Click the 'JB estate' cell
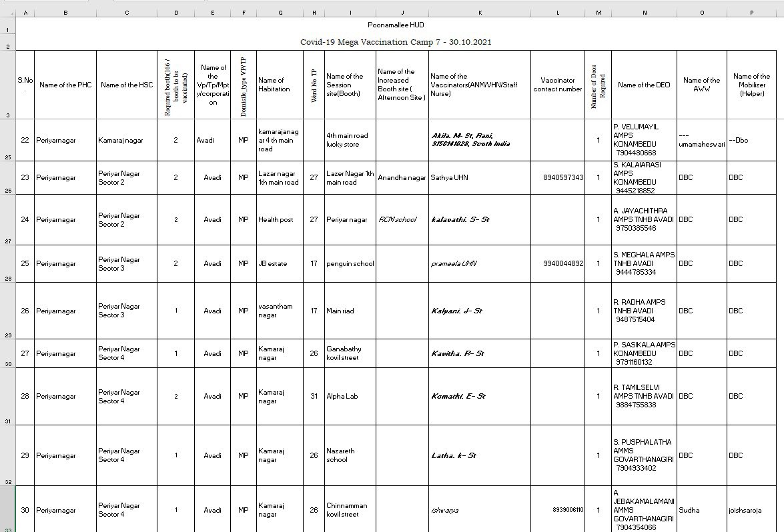Image resolution: width=784 pixels, height=532 pixels. pyautogui.click(x=280, y=264)
